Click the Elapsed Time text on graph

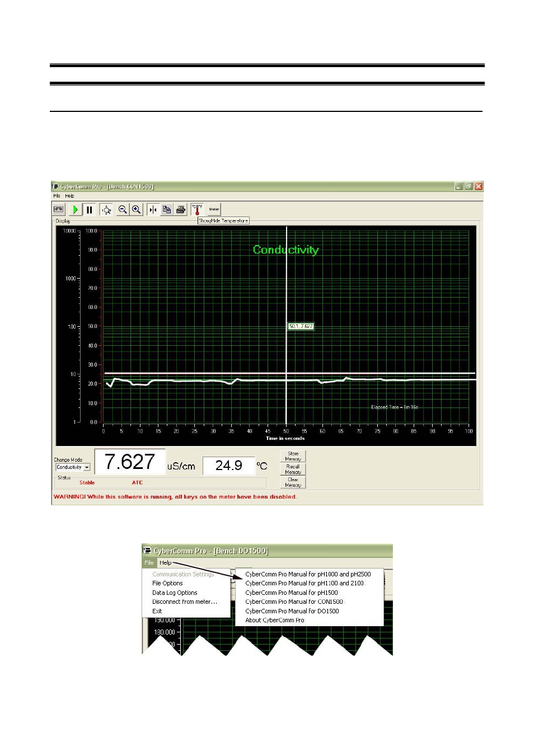[x=395, y=407]
